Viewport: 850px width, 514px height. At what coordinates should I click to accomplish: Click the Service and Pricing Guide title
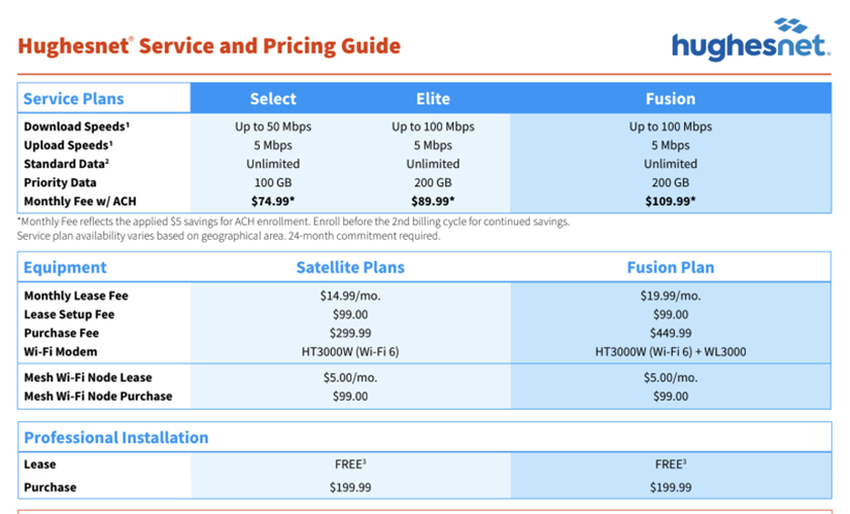click(209, 46)
